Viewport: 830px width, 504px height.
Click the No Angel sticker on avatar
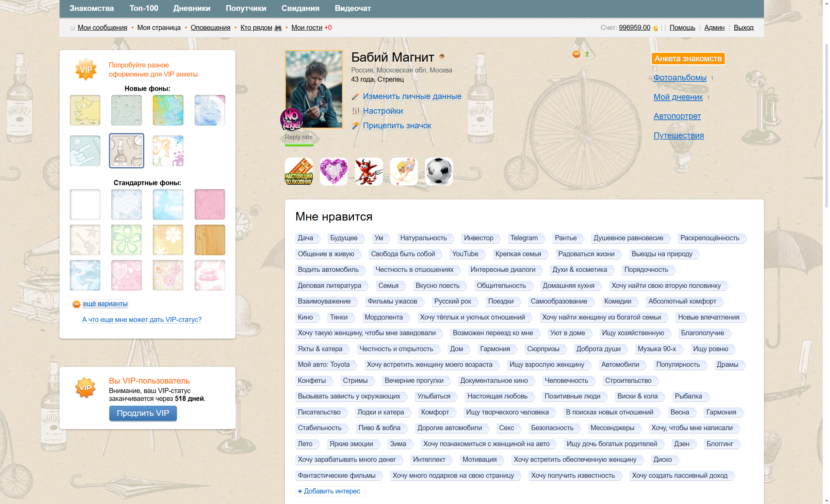(x=291, y=119)
